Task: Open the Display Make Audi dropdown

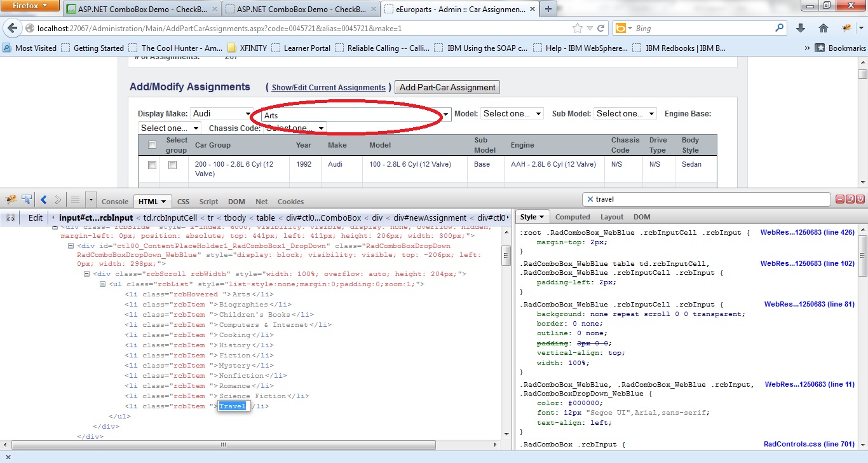Action: click(x=222, y=113)
